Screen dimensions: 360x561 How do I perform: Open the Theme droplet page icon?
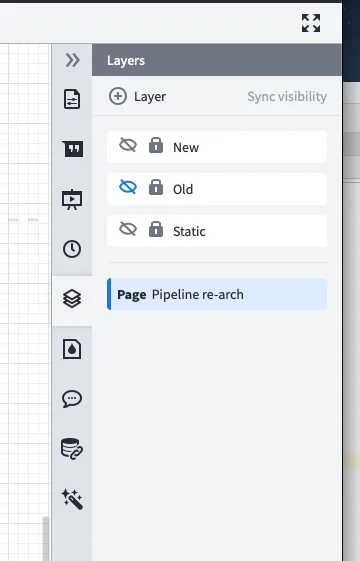(72, 349)
